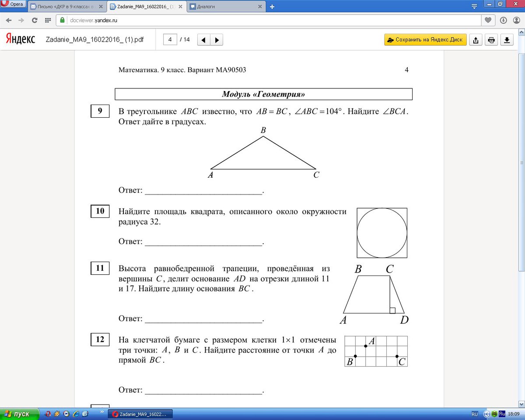
Task: Add page to bookmarks with heart icon
Action: point(488,20)
